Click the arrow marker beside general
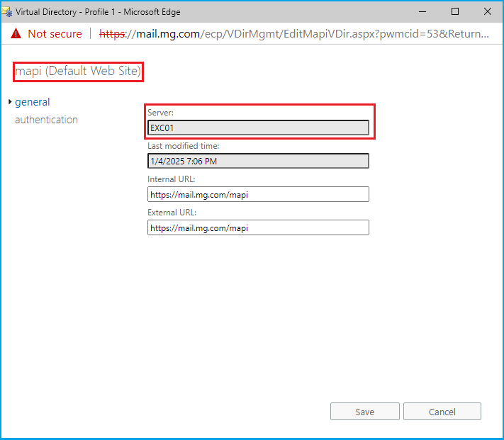 [x=10, y=102]
